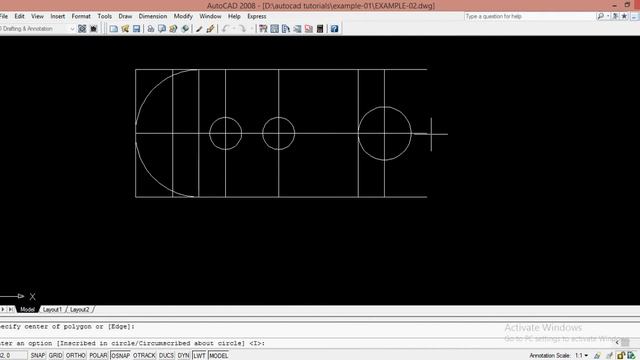This screenshot has width=640, height=360.
Task: Toggle GRID display in status bar
Action: point(56,356)
